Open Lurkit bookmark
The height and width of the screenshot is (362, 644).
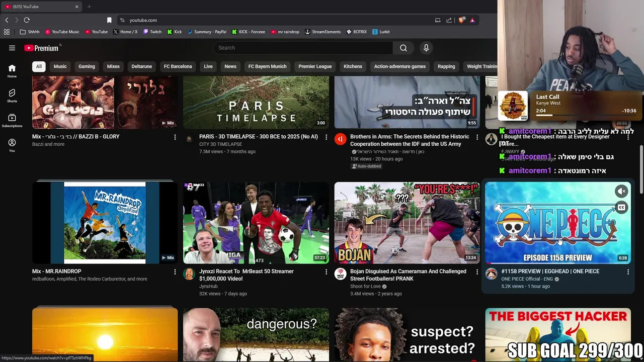[381, 32]
